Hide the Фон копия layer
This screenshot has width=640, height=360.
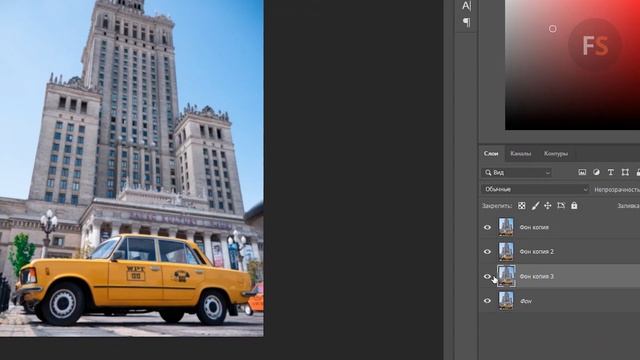[487, 227]
